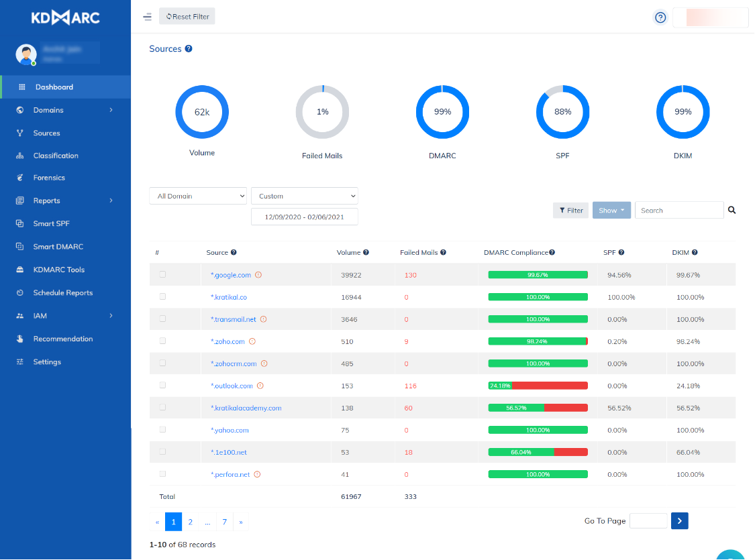Check the *.zoho.com row checkbox
This screenshot has width=755, height=560.
(x=163, y=341)
